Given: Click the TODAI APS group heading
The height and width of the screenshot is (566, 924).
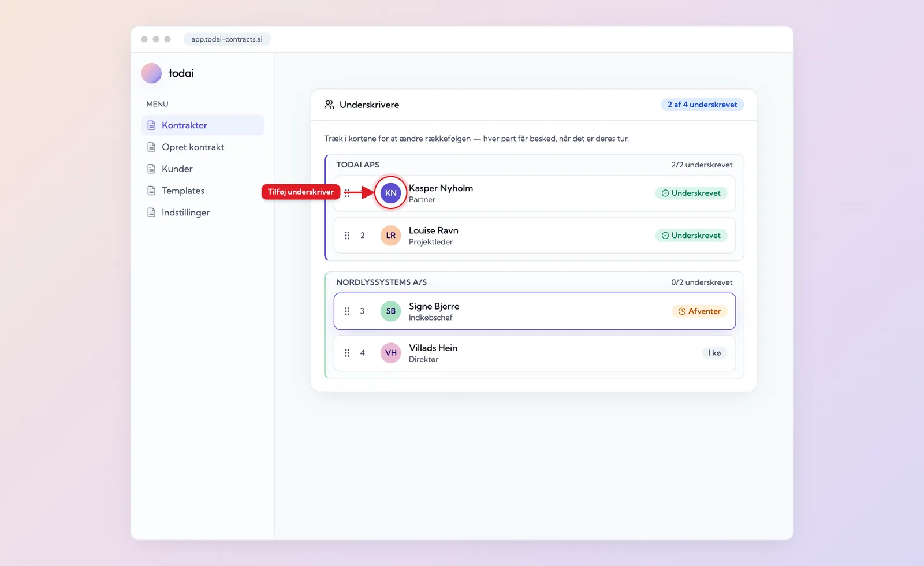Looking at the screenshot, I should [358, 165].
